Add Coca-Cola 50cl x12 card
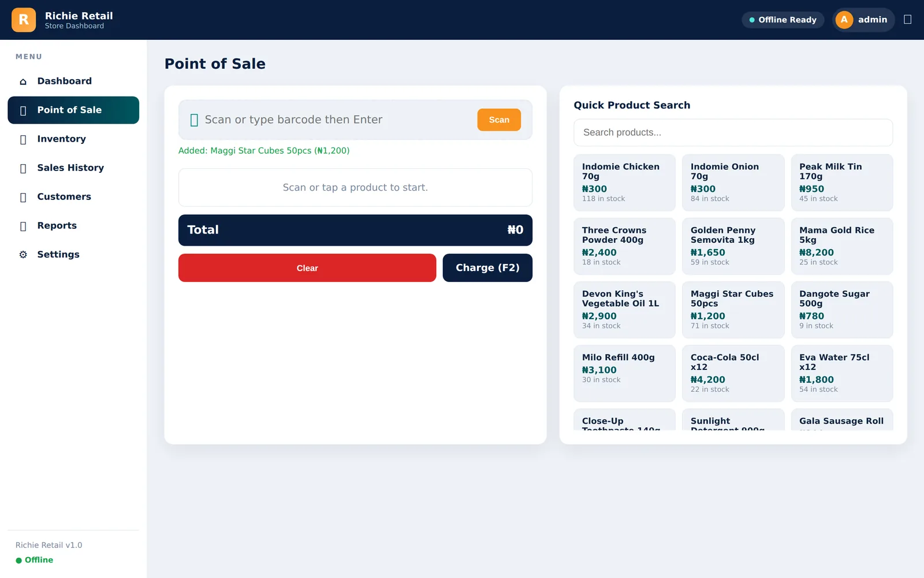 click(x=733, y=373)
